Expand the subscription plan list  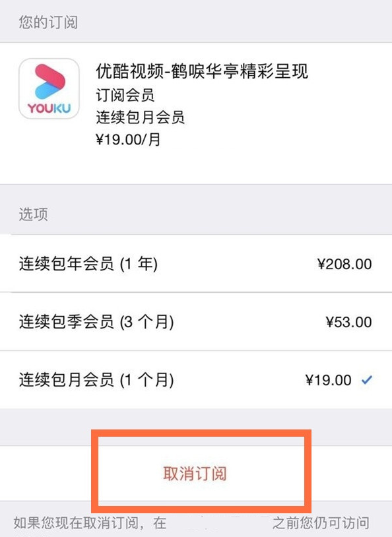[x=33, y=214]
